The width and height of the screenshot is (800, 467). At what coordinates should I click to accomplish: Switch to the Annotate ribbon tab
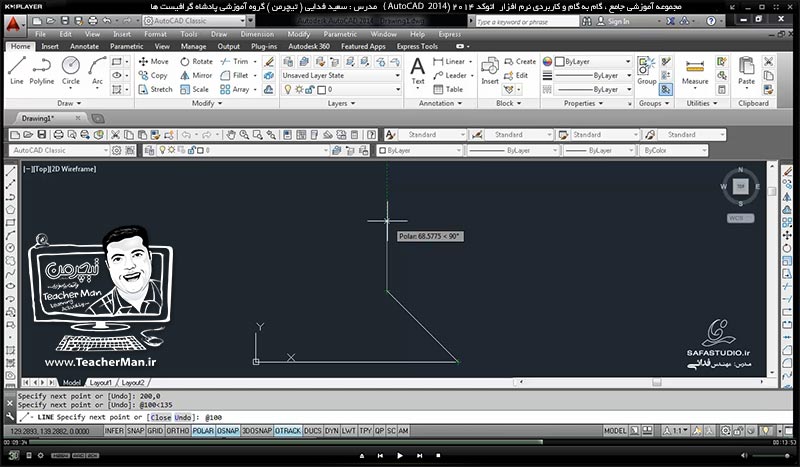[x=84, y=46]
